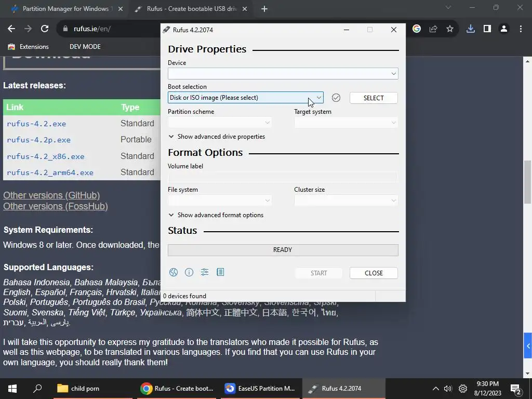This screenshot has height=399, width=532.
Task: Open Rufus language globe icon
Action: [174, 272]
